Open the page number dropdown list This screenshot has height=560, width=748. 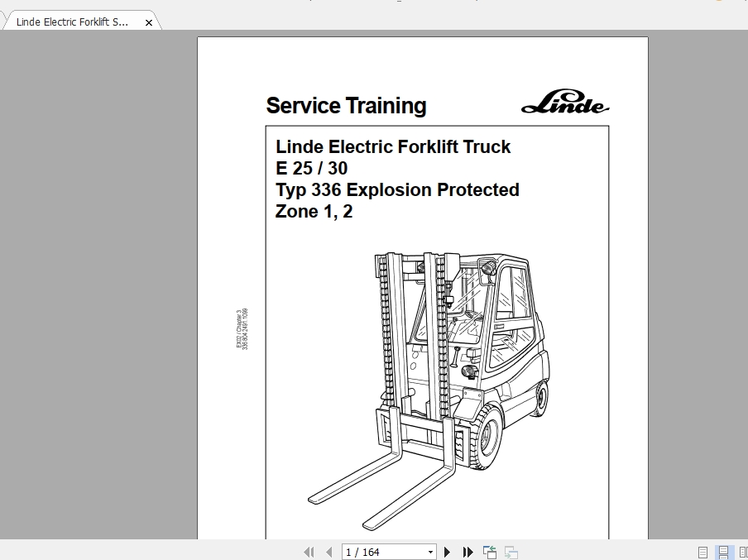click(x=431, y=551)
